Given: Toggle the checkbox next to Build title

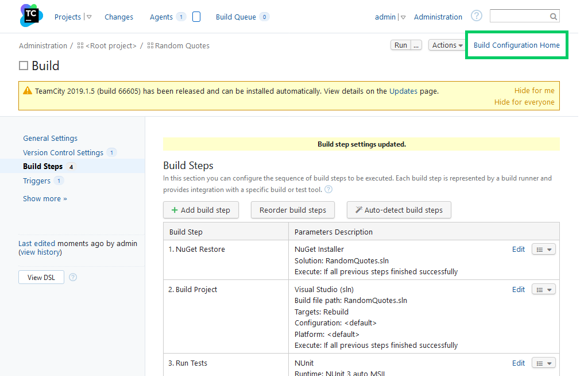Looking at the screenshot, I should click(x=24, y=66).
